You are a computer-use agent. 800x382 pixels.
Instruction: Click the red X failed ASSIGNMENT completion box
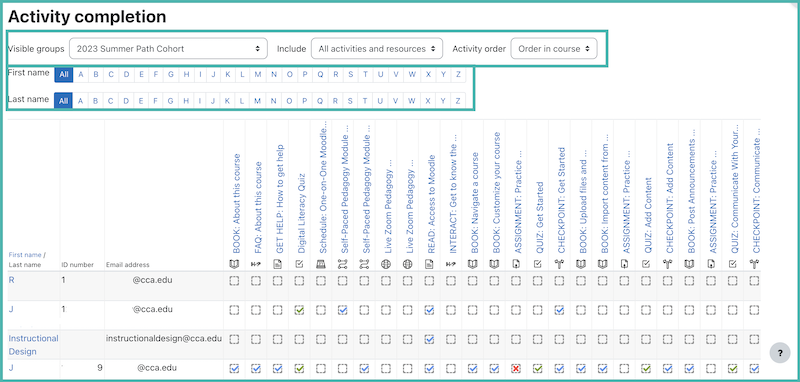point(516,368)
